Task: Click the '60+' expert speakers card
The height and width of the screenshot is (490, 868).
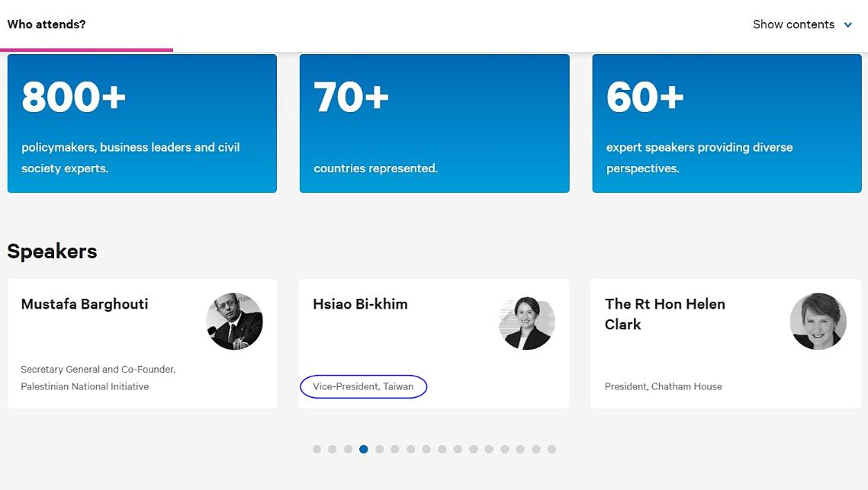Action: (726, 123)
